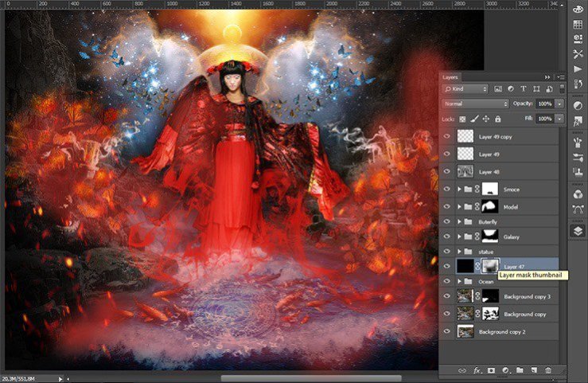Image resolution: width=588 pixels, height=383 pixels.
Task: Select Layer 47 black layer thumbnail
Action: pos(465,266)
